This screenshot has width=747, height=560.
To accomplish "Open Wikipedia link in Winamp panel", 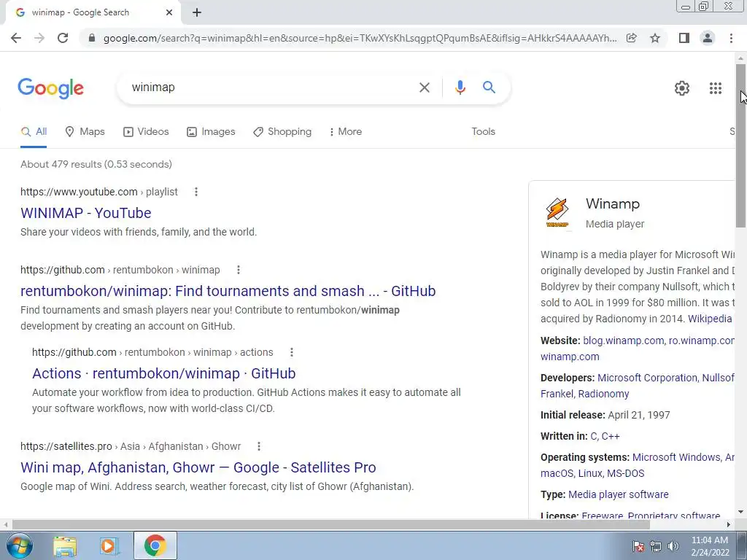I will pos(710,319).
